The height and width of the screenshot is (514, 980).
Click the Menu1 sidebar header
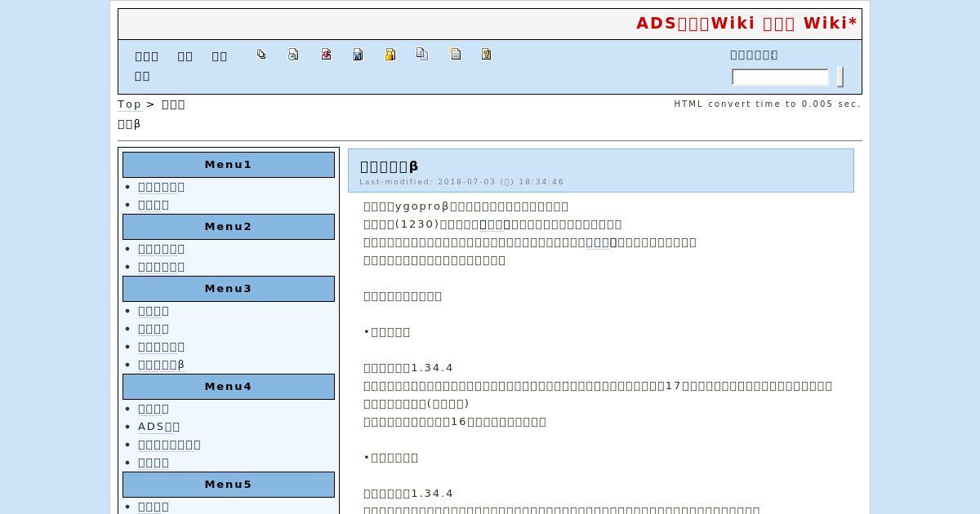coord(229,165)
